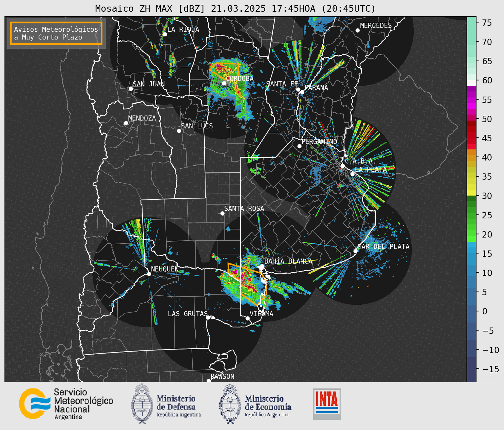Click the NEUQUÉN city marker dot
The image size is (504, 430).
click(x=149, y=274)
